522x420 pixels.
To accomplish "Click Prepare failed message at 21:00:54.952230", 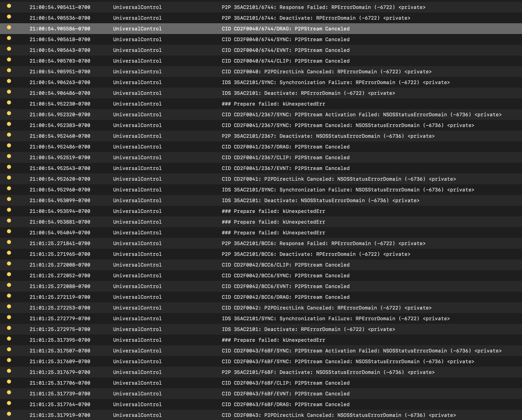I will pos(274,104).
